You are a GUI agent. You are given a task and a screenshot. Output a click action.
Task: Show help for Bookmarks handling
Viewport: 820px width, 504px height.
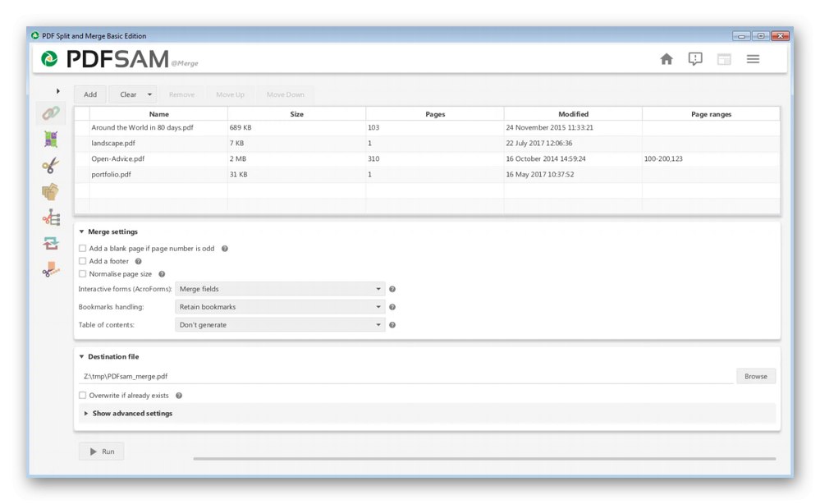pyautogui.click(x=392, y=307)
